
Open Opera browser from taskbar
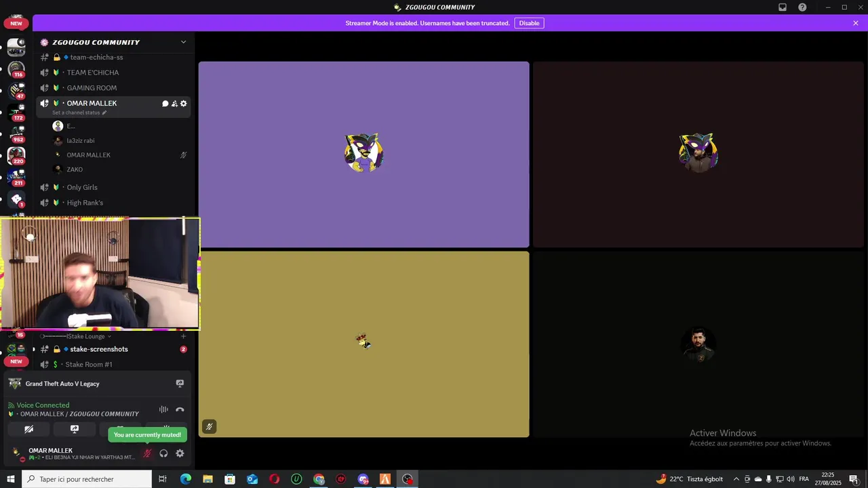click(x=274, y=479)
